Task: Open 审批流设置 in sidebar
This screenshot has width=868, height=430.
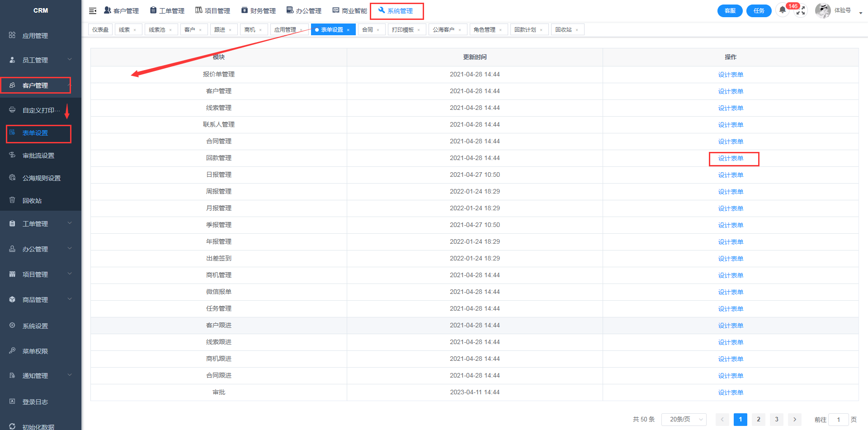Action: pyautogui.click(x=38, y=156)
